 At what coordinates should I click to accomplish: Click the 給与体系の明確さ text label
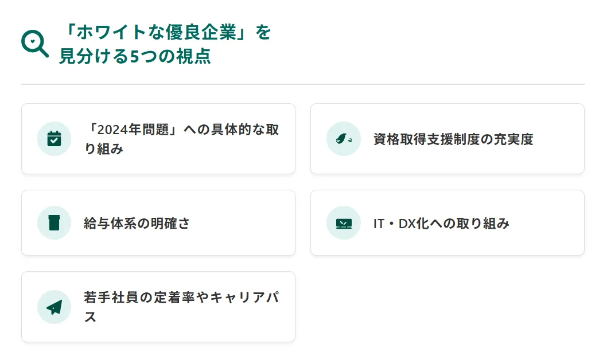tap(137, 223)
